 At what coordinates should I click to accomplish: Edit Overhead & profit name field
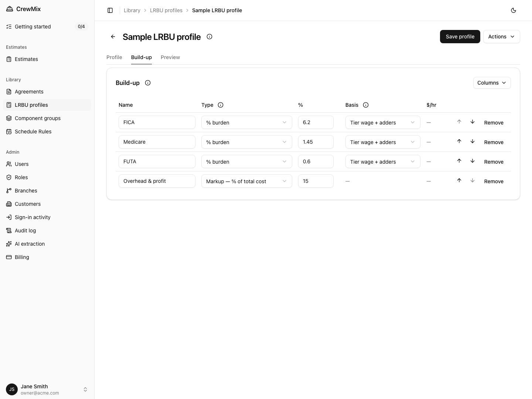point(157,181)
